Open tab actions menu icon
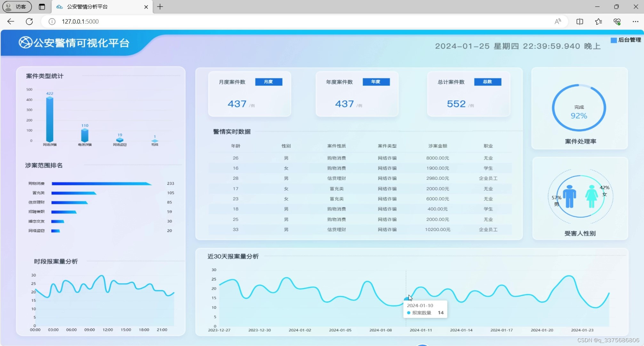 point(42,7)
